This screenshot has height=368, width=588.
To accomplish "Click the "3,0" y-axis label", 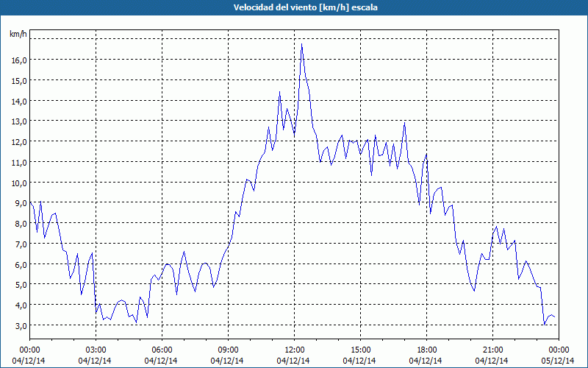I will point(20,325).
